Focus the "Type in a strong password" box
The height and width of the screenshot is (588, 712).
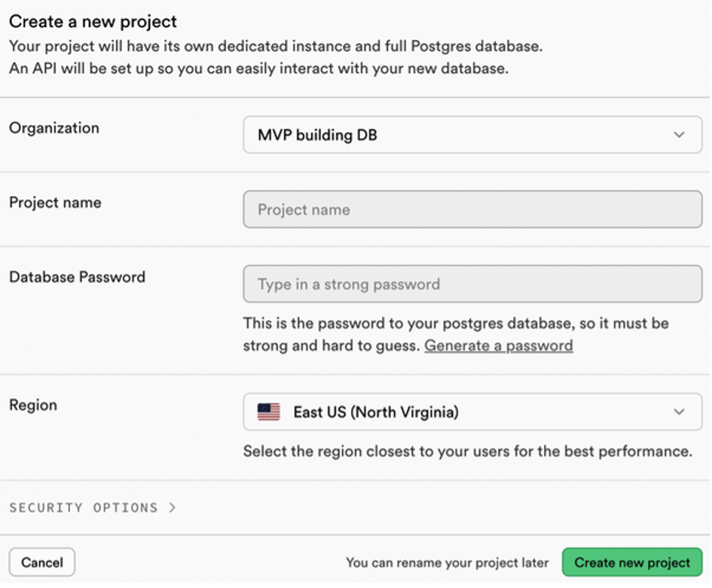click(471, 283)
